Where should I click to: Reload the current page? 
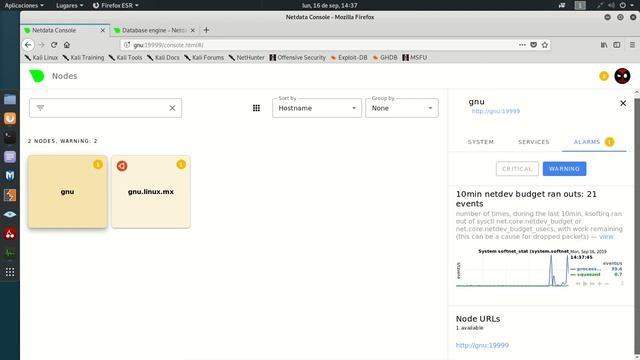[54, 45]
